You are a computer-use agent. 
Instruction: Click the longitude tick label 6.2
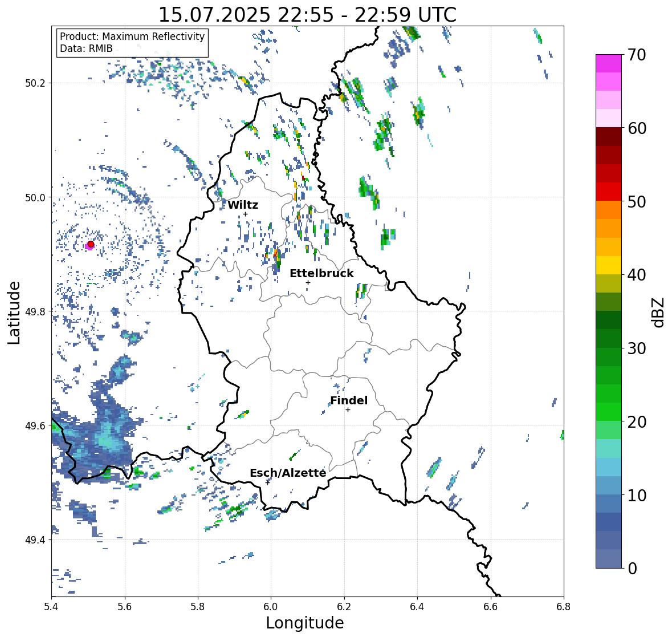(x=344, y=606)
